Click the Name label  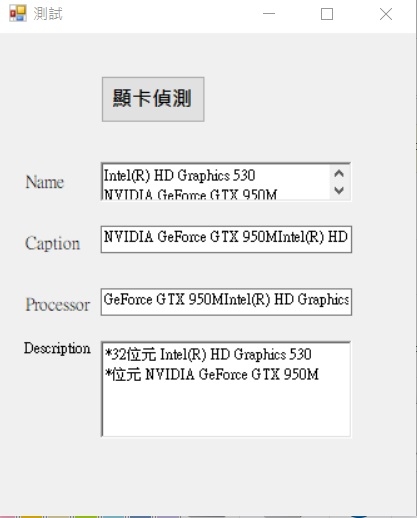[x=45, y=182]
